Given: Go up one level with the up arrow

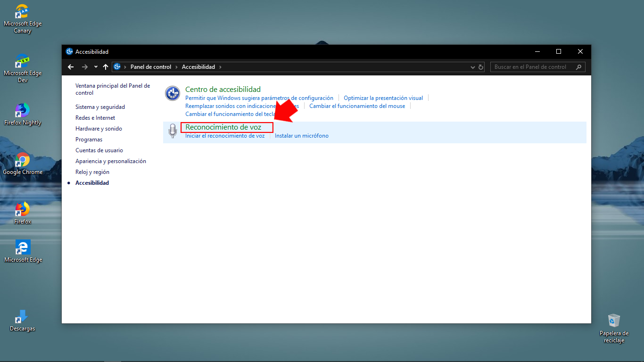Looking at the screenshot, I should click(106, 67).
